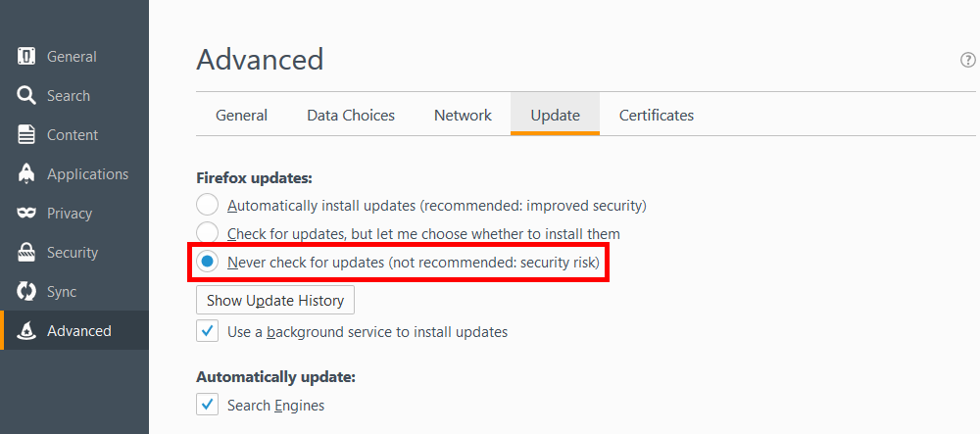This screenshot has width=980, height=434.
Task: Open the Network tab
Action: [463, 116]
